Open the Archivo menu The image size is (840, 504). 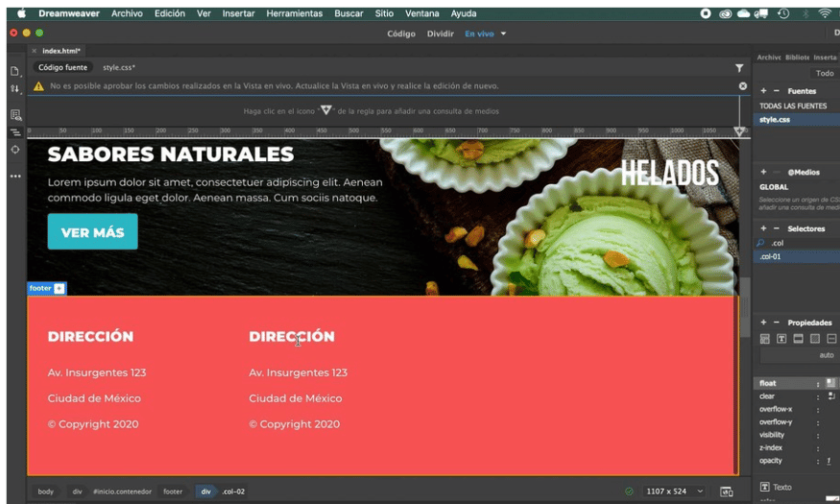[x=127, y=14]
